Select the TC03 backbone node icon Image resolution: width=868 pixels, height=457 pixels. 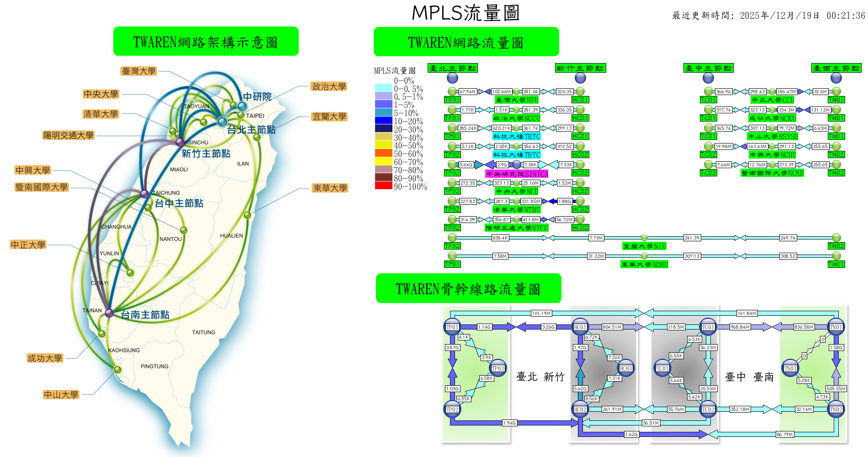pyautogui.click(x=662, y=368)
